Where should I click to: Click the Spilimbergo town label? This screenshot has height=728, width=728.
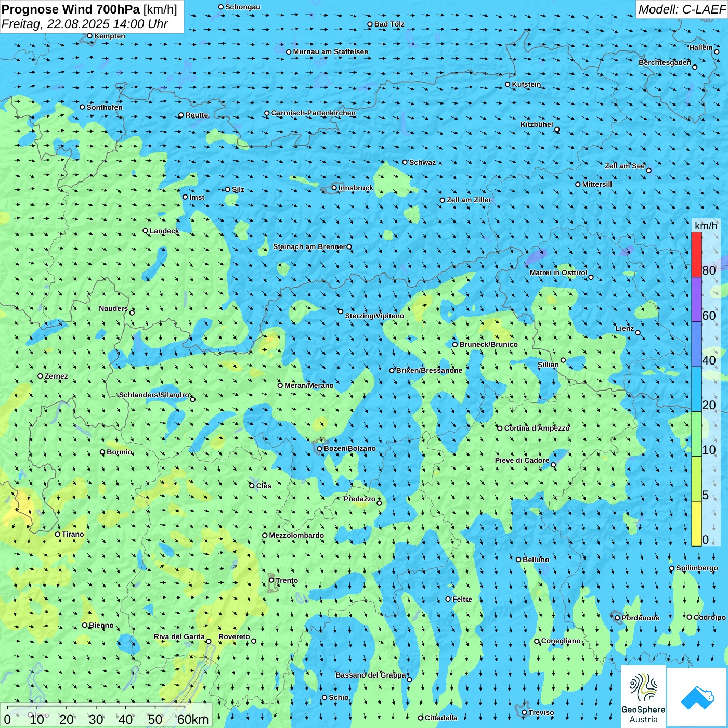pyautogui.click(x=697, y=568)
